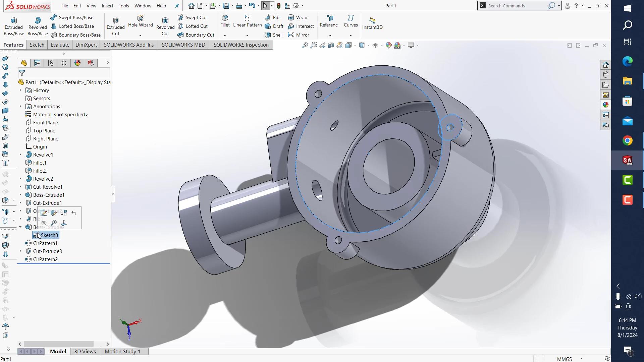Open the Appearances color ball in task pane

coord(605,105)
